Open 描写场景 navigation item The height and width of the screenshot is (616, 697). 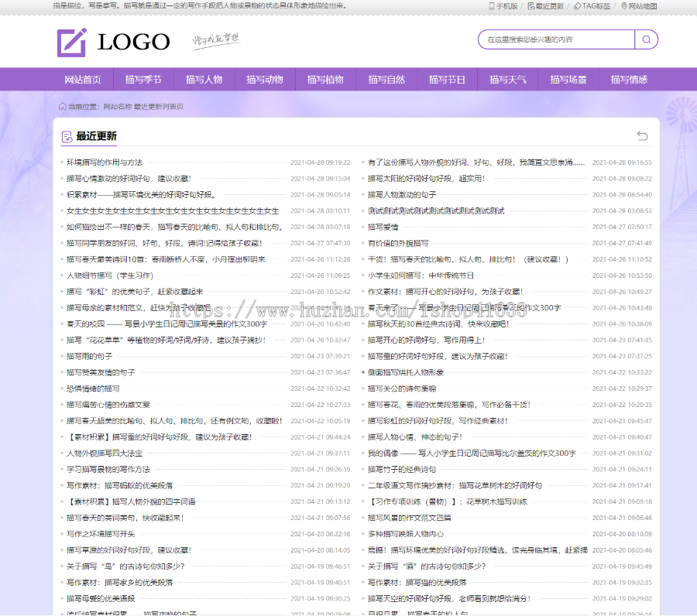(x=568, y=80)
